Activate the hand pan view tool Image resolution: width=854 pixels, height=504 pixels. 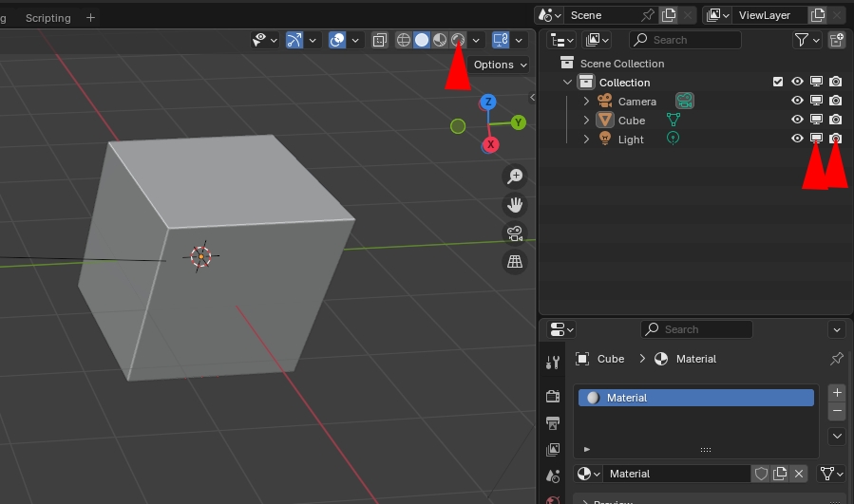[516, 205]
